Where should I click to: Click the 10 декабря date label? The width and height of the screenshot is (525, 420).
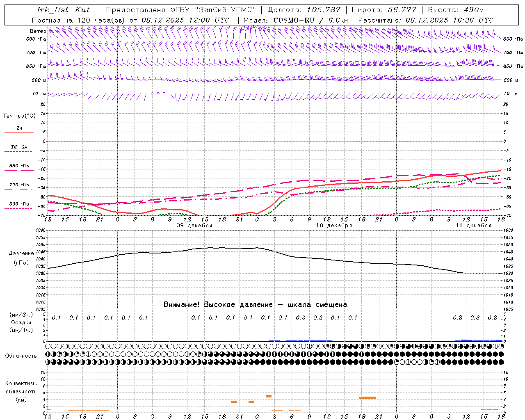coord(333,226)
